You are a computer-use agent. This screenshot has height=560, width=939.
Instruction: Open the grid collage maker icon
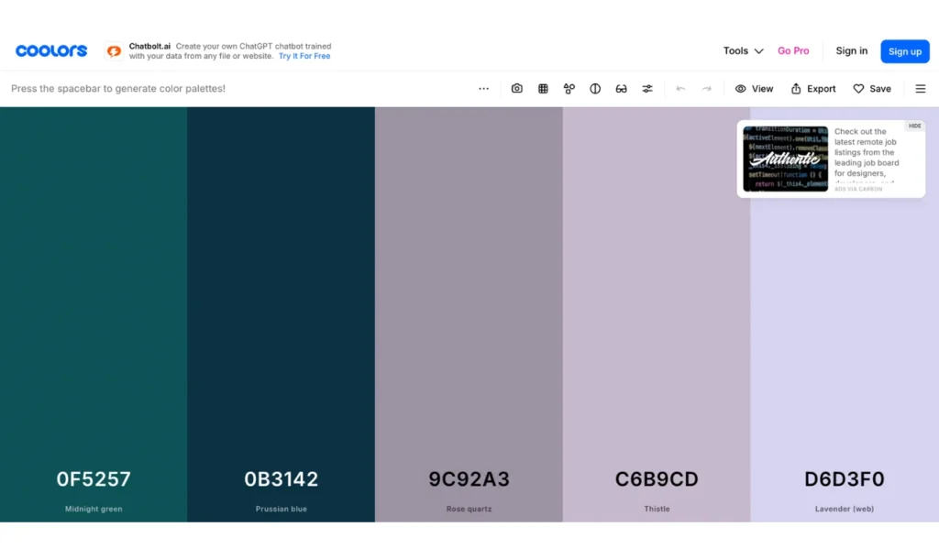click(x=543, y=89)
